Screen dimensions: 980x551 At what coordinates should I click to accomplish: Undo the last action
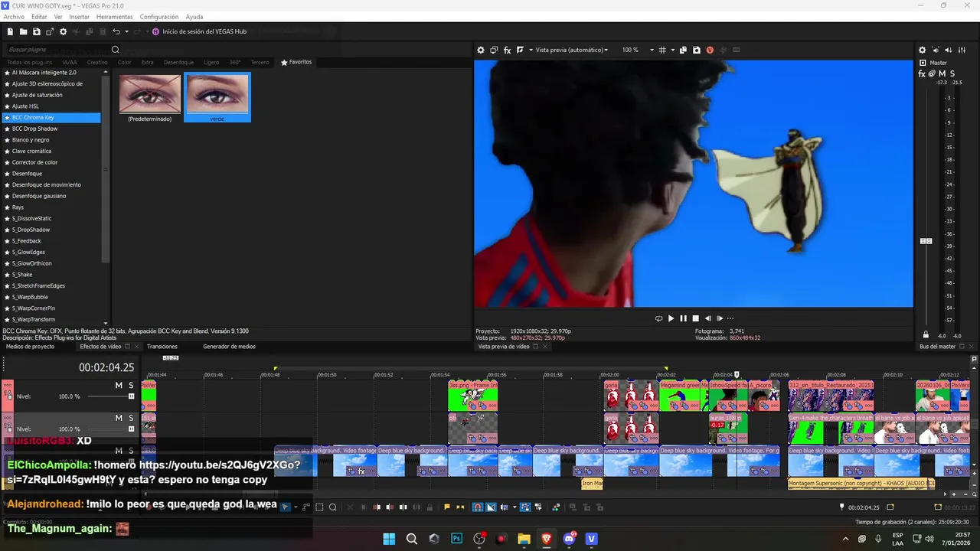tap(116, 31)
